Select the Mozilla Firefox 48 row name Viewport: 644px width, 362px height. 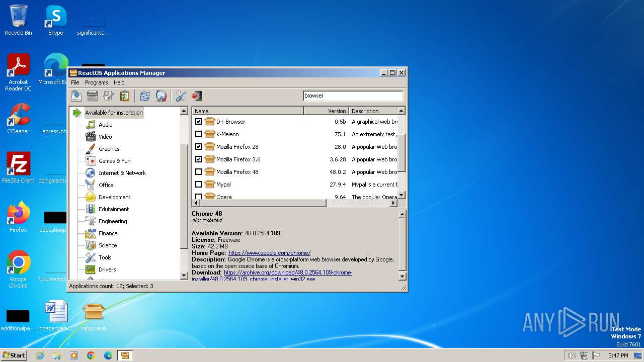point(237,172)
